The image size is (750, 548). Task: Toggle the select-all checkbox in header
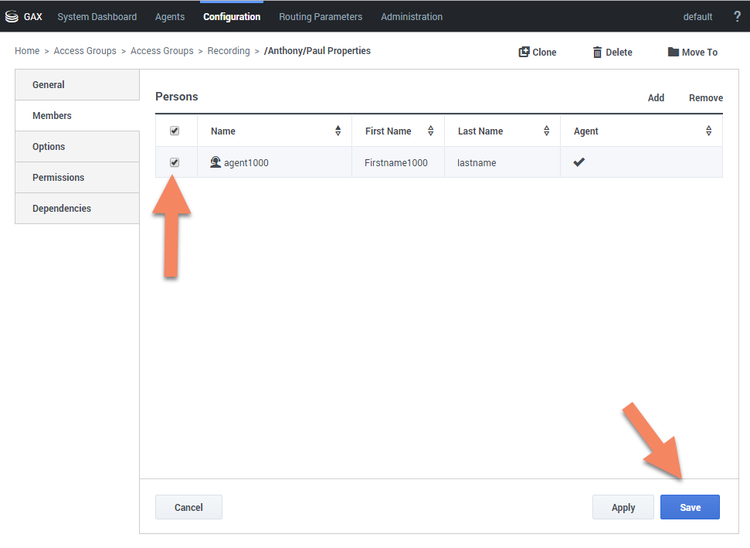pyautogui.click(x=175, y=131)
